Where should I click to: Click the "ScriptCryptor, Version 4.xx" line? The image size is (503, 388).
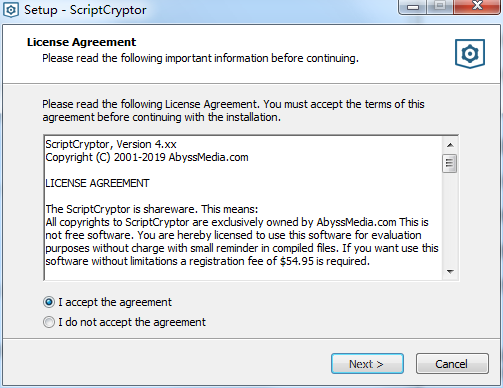click(111, 144)
